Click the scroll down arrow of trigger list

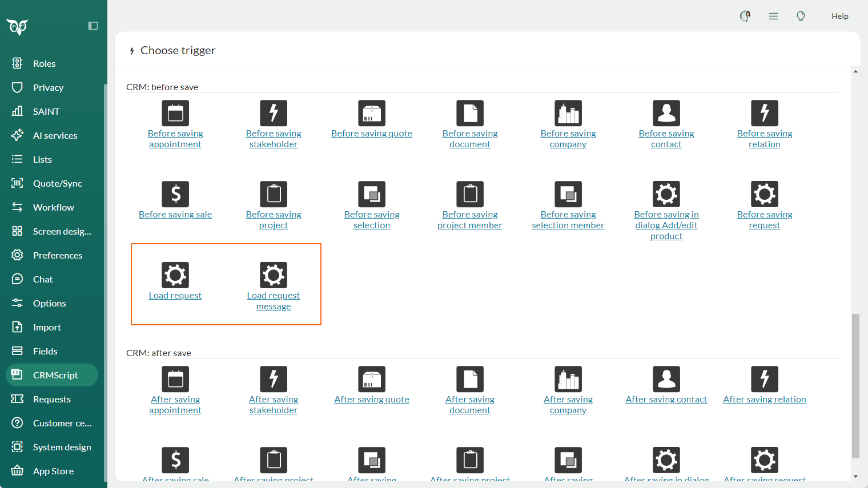[x=855, y=477]
